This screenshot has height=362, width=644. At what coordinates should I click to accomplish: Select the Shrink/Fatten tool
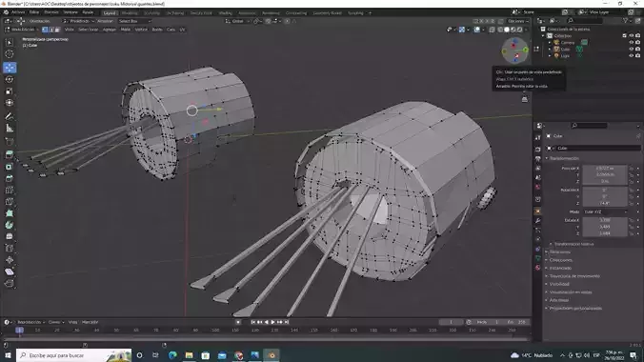coord(10,260)
